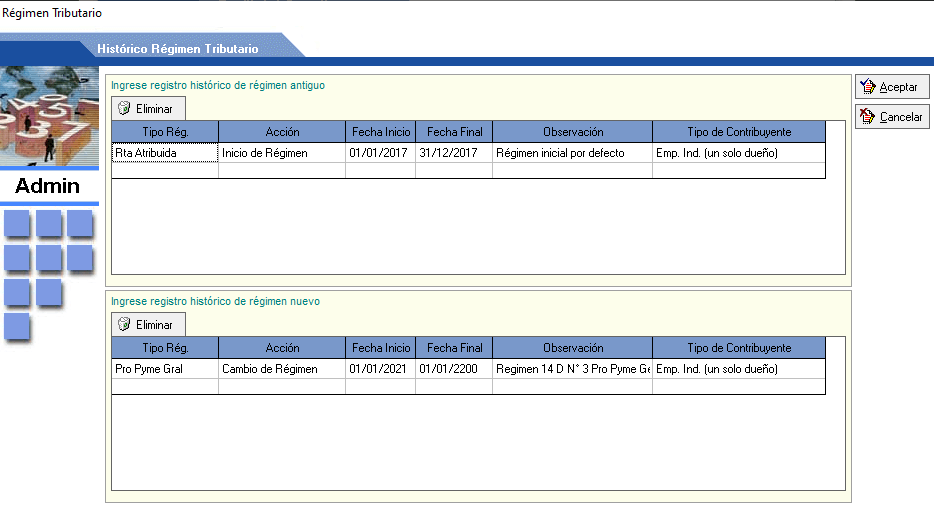Viewport: 934px width, 511px height.
Task: Click Tipo de Contribuyente header in nuevo table
Action: coord(739,348)
